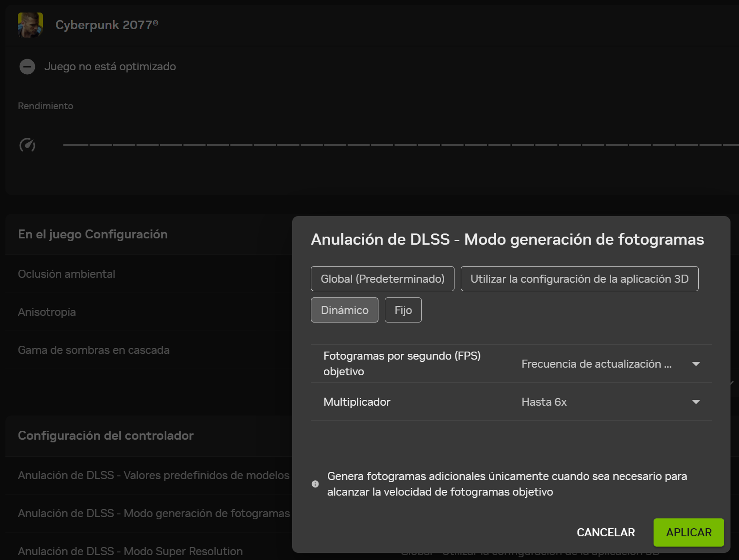Open the Multiplicador dropdown showing Hasta 6x
Viewport: 739px width, 560px height.
[x=611, y=402]
